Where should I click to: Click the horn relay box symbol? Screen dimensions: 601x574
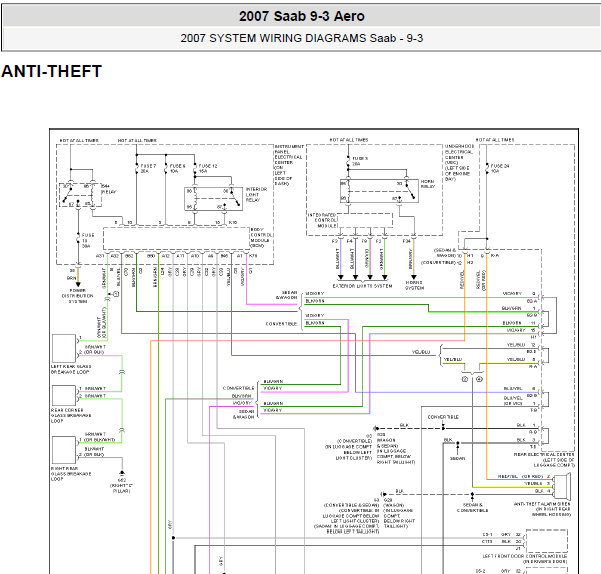coord(379,190)
